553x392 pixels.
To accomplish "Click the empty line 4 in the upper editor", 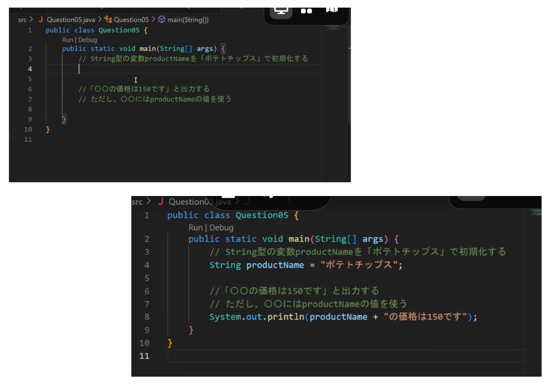I will 184,69.
